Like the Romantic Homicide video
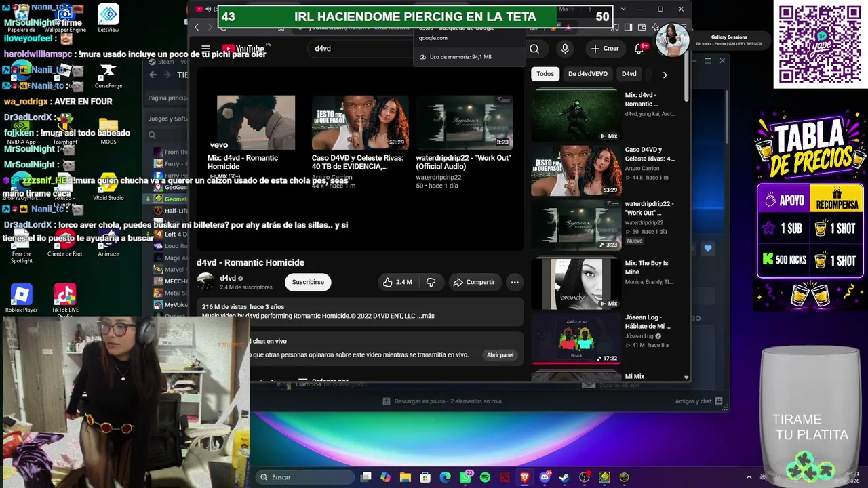Screen dimensions: 868x488 [397, 282]
